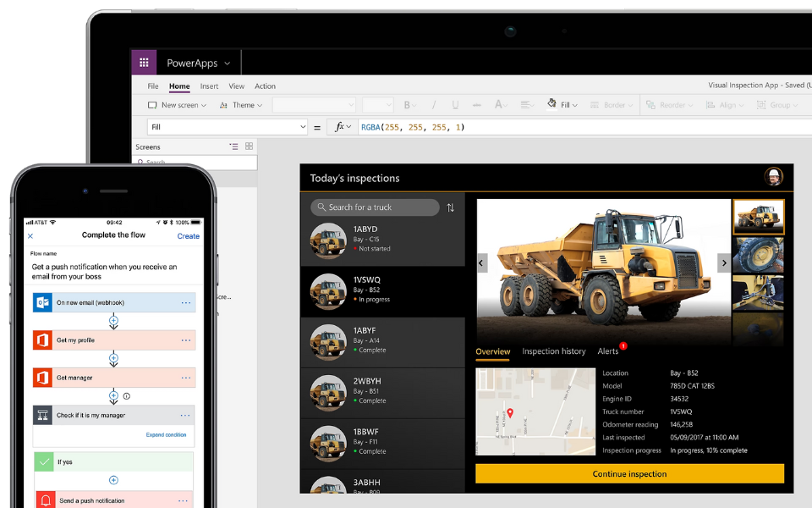The height and width of the screenshot is (508, 812).
Task: Open the fx formula function dropdown
Action: click(x=343, y=127)
